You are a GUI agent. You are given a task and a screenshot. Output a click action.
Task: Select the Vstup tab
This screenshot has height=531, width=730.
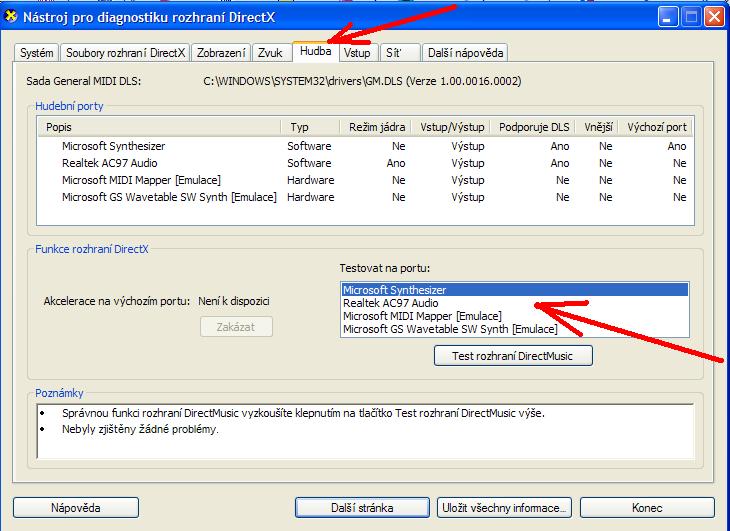click(x=357, y=53)
